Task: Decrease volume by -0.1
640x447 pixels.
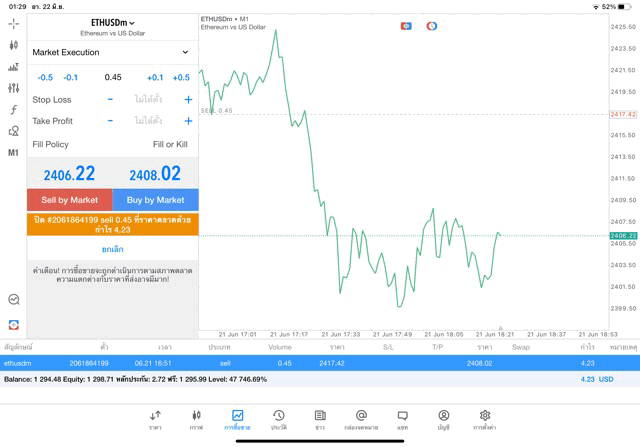Action: [71, 77]
